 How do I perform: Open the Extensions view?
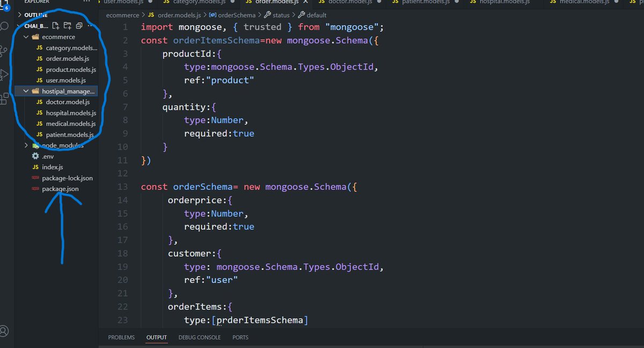click(4, 98)
